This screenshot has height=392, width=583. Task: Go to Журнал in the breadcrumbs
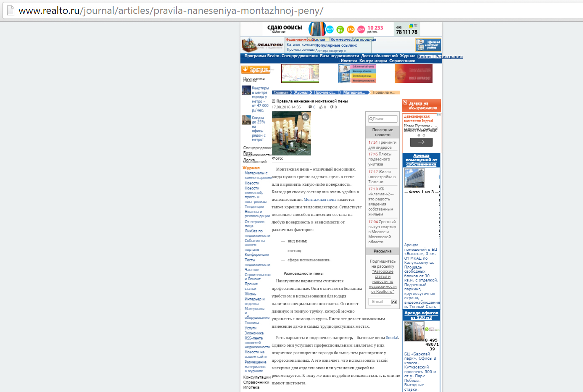point(301,92)
